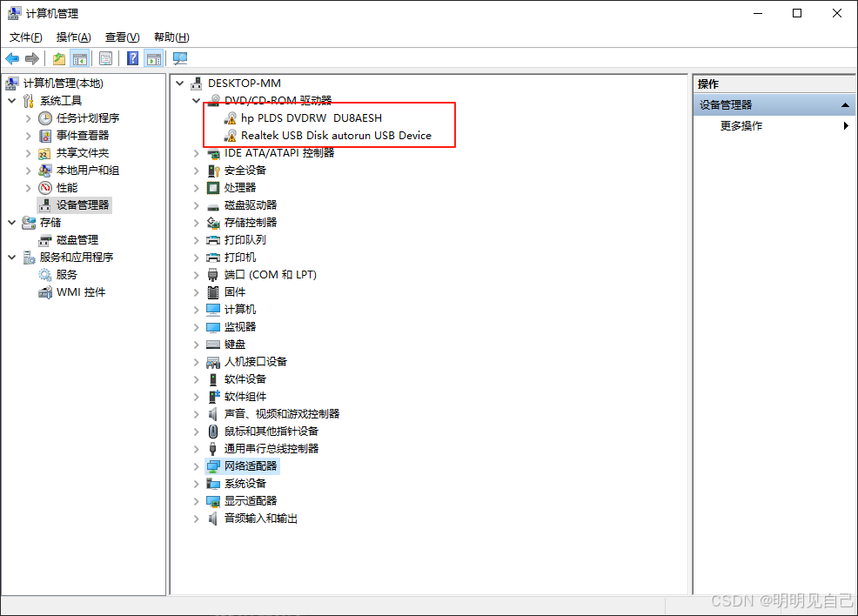The height and width of the screenshot is (616, 858).
Task: Click the Help question mark icon
Action: click(132, 58)
